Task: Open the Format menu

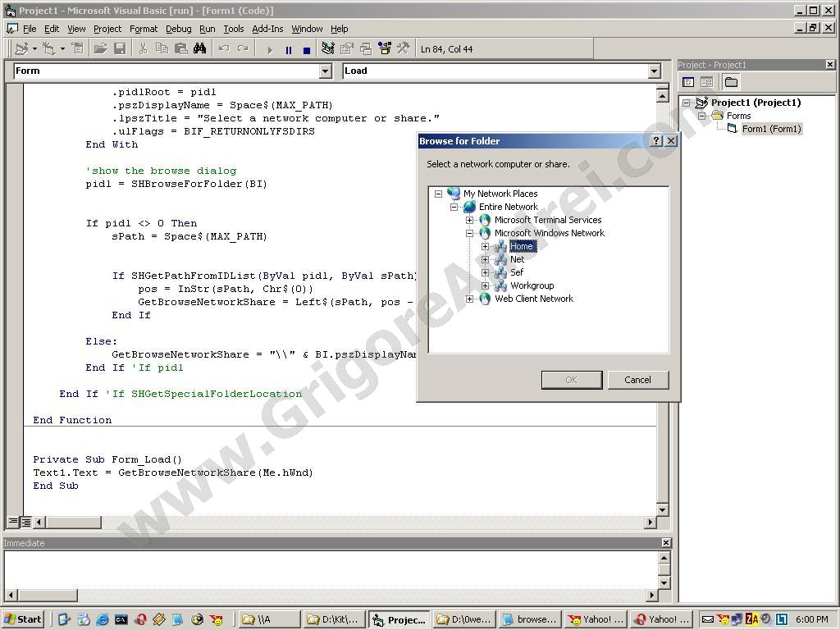Action: 144,29
